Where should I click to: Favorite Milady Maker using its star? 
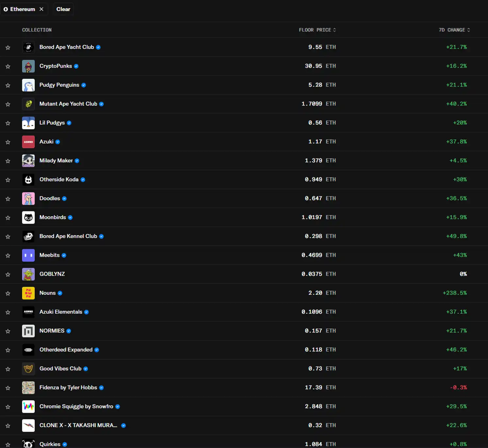click(8, 161)
